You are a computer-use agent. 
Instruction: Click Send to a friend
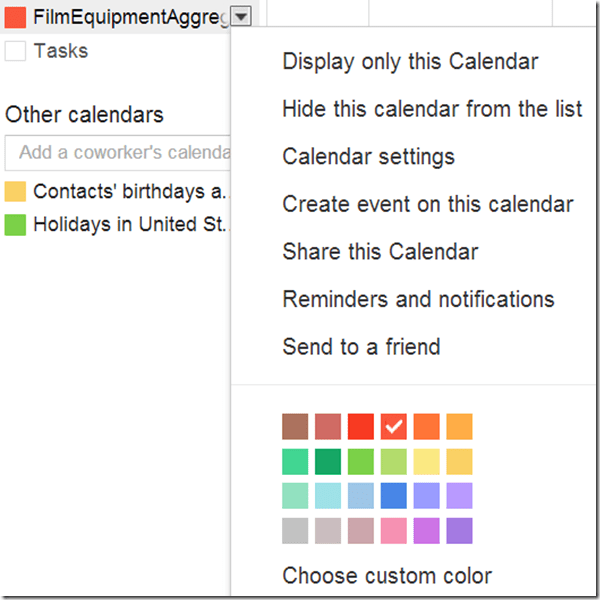click(361, 348)
